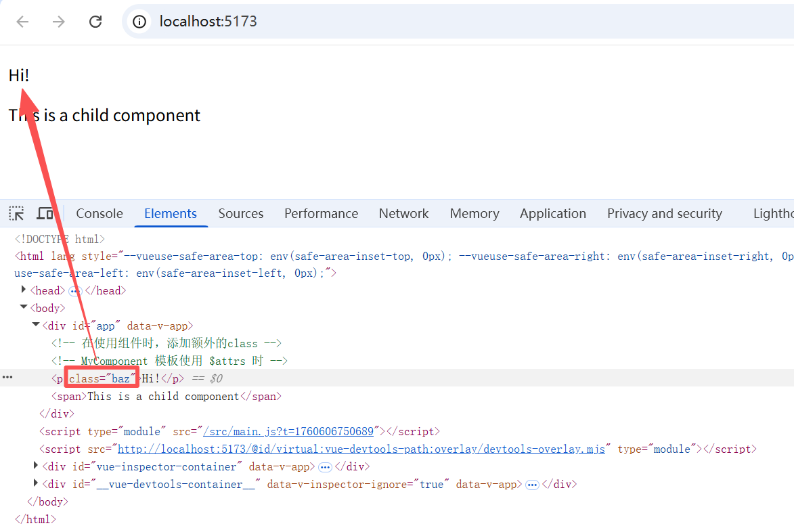Click the data-v-app attribute on app div

coord(157,326)
